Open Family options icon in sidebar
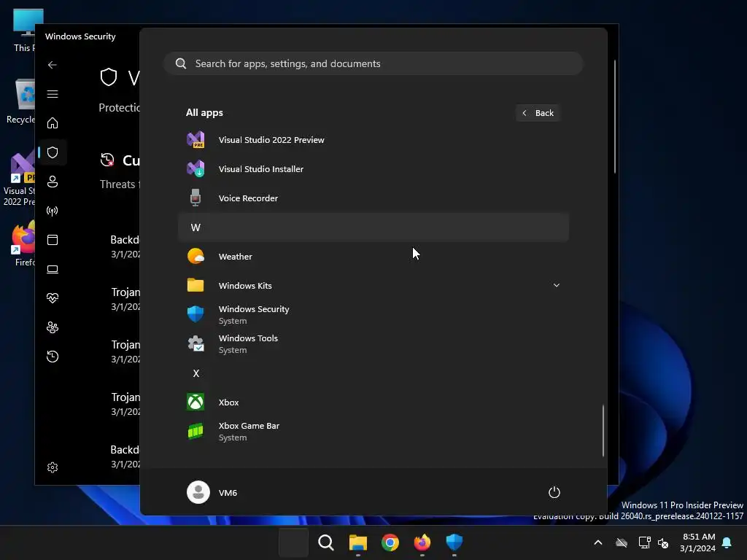 [53, 327]
